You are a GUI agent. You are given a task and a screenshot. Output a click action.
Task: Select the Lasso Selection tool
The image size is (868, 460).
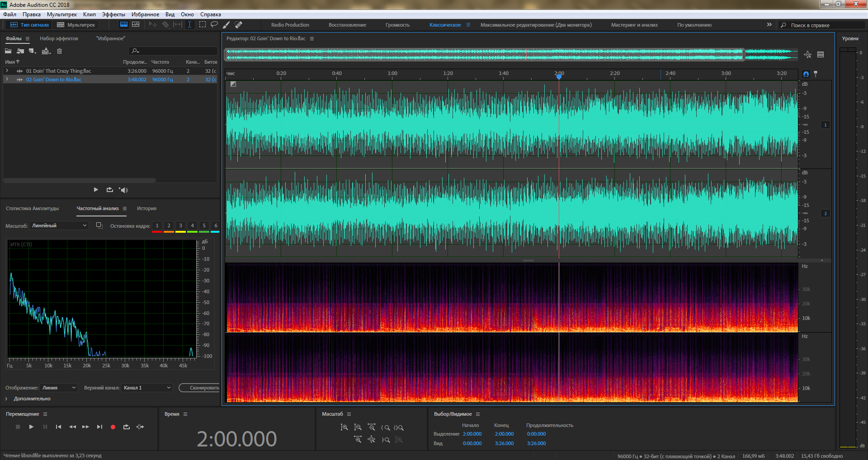point(214,24)
